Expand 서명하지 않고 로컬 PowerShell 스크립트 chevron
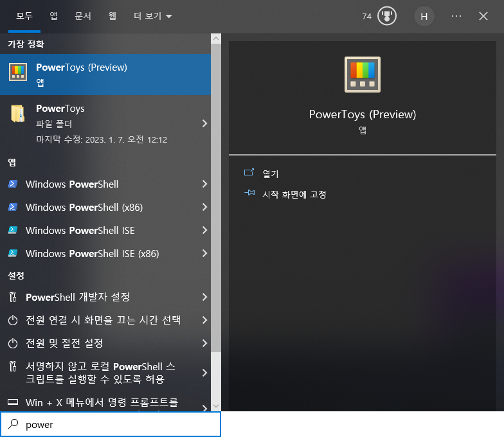The width and height of the screenshot is (504, 437). tap(204, 373)
